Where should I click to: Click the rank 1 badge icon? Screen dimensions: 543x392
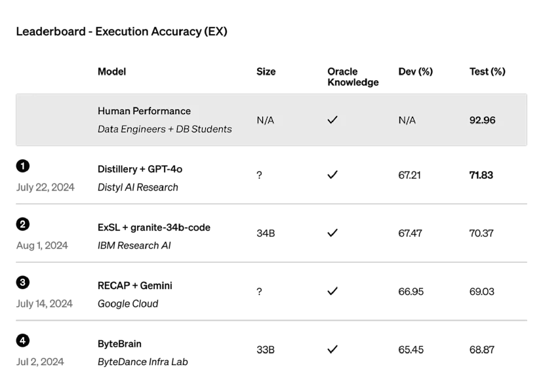pos(23,167)
